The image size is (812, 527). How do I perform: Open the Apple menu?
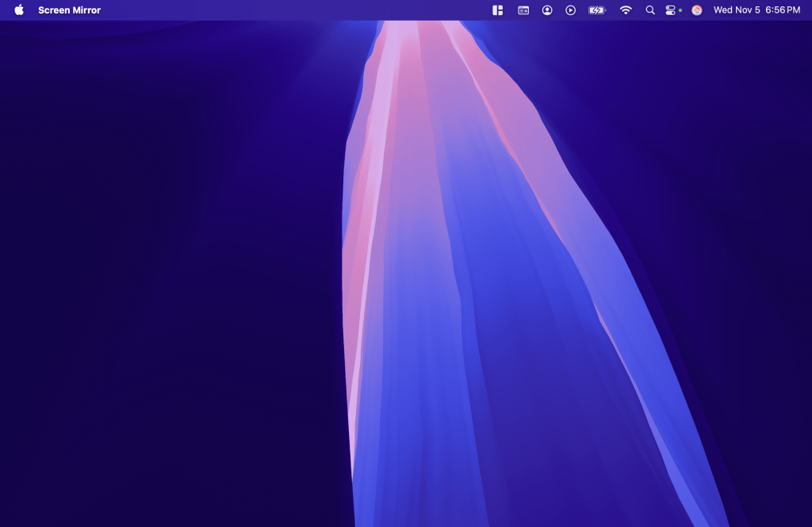point(19,10)
